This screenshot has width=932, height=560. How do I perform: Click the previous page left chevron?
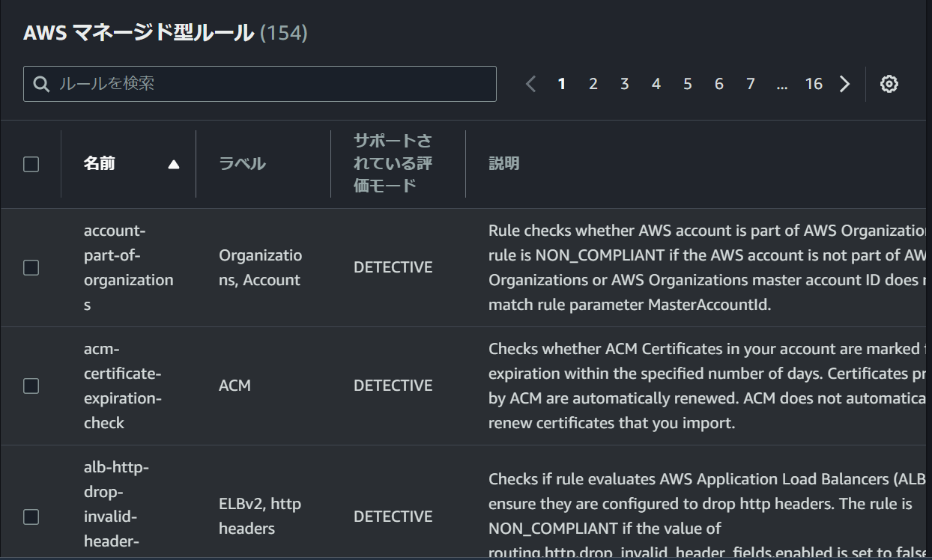(531, 84)
